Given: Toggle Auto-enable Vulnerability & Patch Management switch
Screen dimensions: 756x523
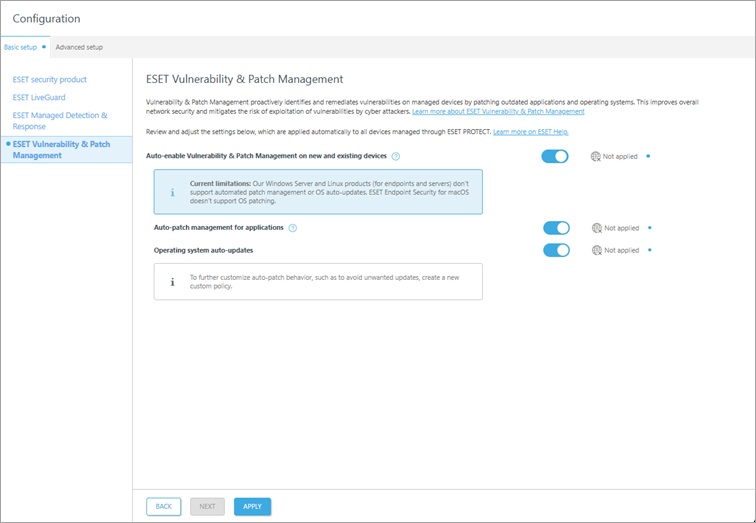Looking at the screenshot, I should (555, 156).
